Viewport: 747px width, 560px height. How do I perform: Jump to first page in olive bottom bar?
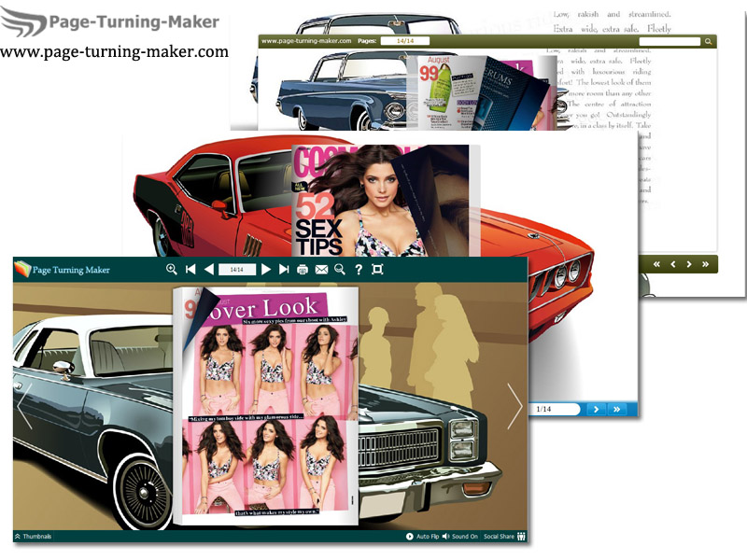coord(656,264)
